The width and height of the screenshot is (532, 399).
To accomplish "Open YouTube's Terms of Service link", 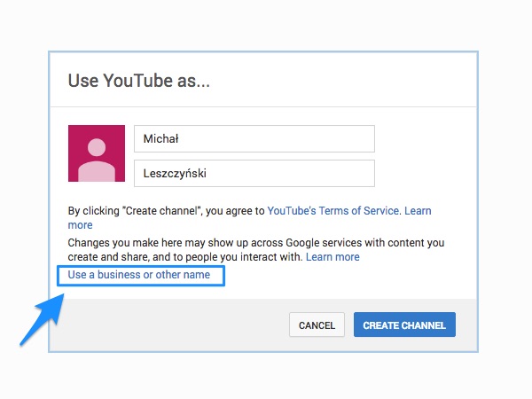I will coord(332,211).
